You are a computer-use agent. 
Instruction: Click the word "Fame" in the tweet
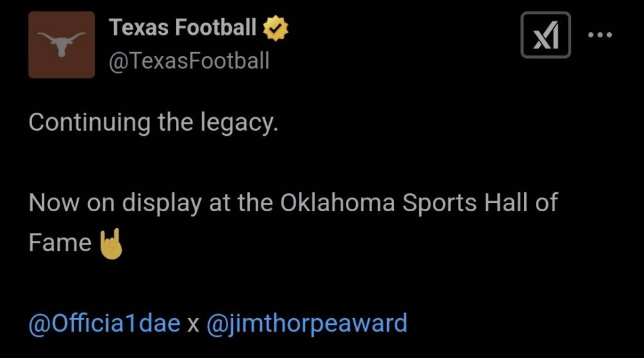tap(60, 243)
